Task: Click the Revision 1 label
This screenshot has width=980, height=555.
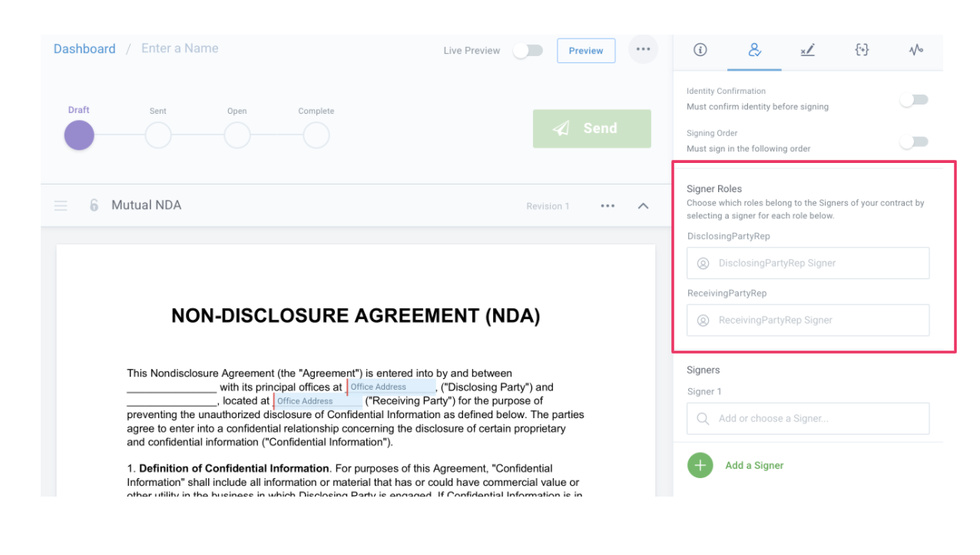Action: pyautogui.click(x=548, y=206)
